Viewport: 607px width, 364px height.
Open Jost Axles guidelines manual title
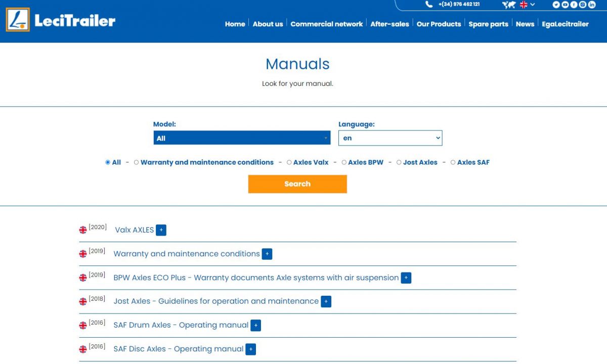point(216,301)
